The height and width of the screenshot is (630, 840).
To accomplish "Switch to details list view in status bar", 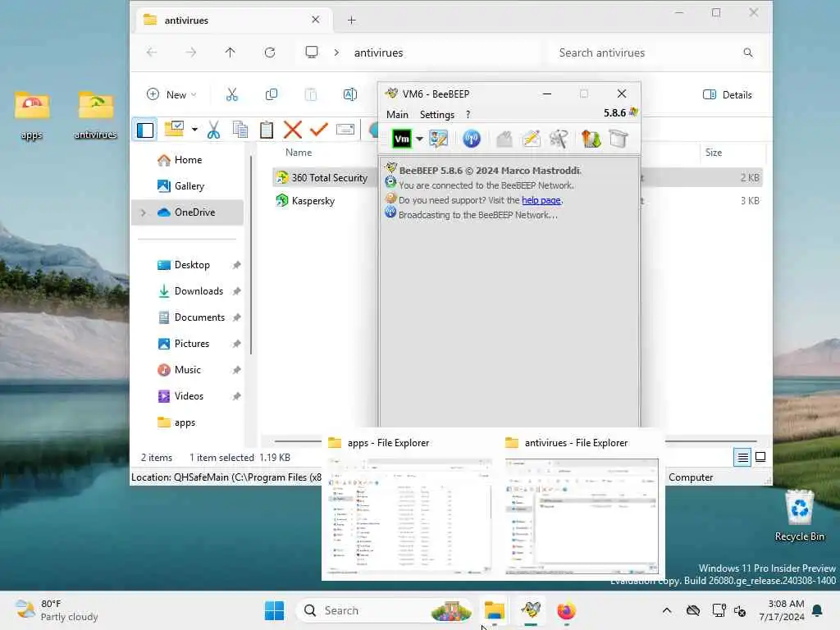I will coord(742,458).
